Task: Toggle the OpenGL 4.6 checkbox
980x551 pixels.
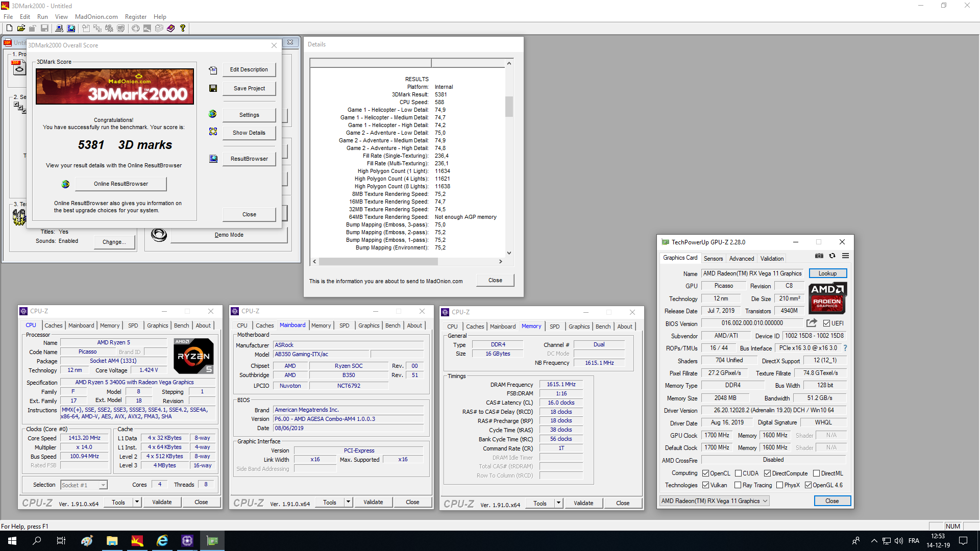Action: pyautogui.click(x=808, y=485)
